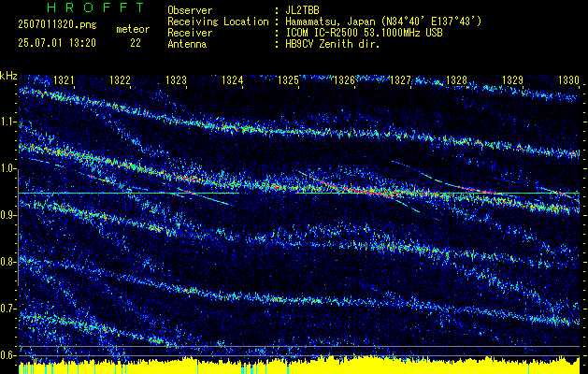Select the filename 2507011320.png
Screen dimensions: 588x374
coord(57,25)
